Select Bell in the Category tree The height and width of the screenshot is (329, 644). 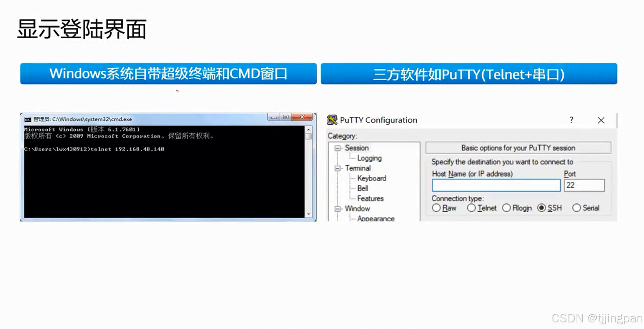pos(362,189)
